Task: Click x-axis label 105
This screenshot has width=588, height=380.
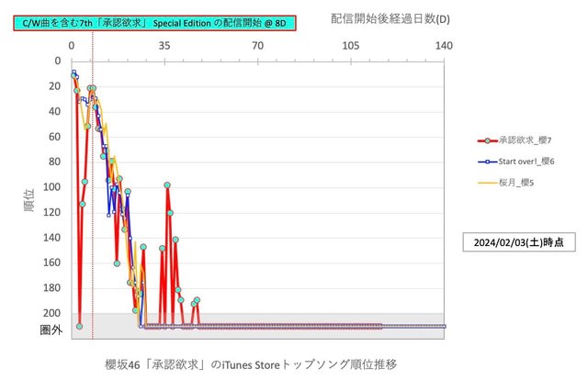Action: [351, 46]
